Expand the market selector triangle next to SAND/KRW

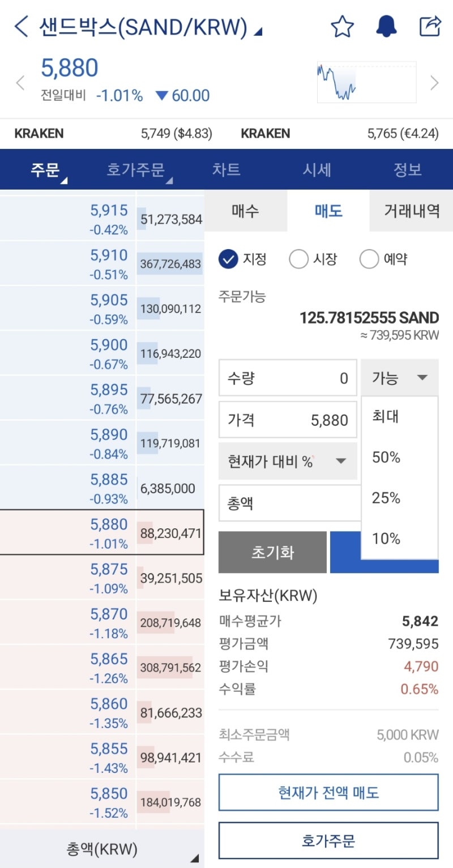[258, 33]
